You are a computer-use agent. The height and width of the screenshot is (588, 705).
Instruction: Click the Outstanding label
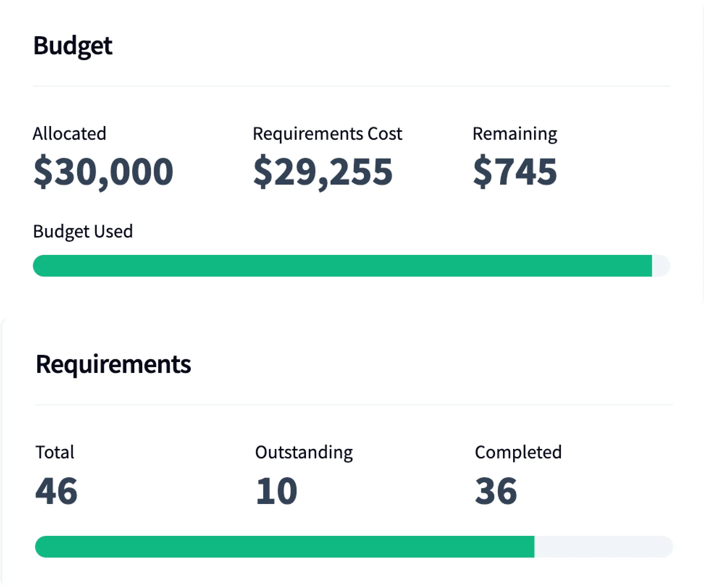click(304, 451)
